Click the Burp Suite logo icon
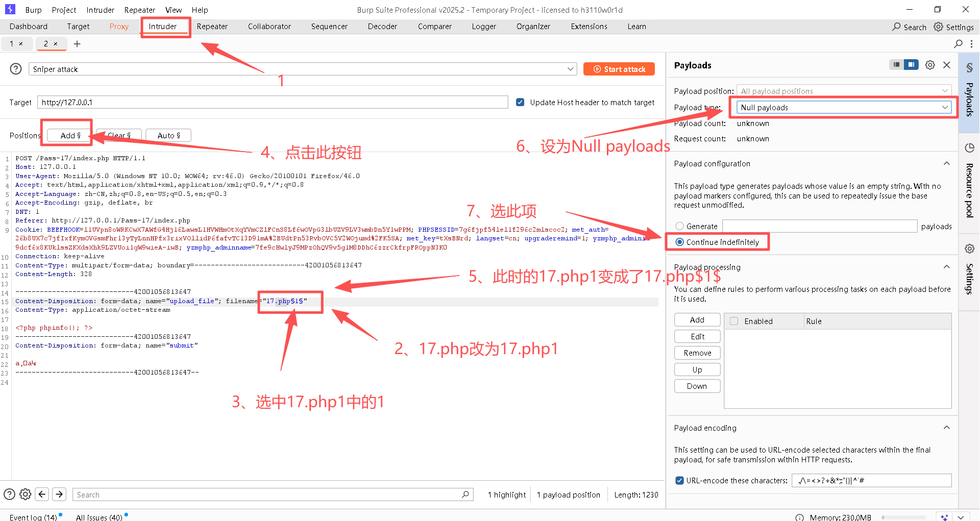 tap(10, 9)
